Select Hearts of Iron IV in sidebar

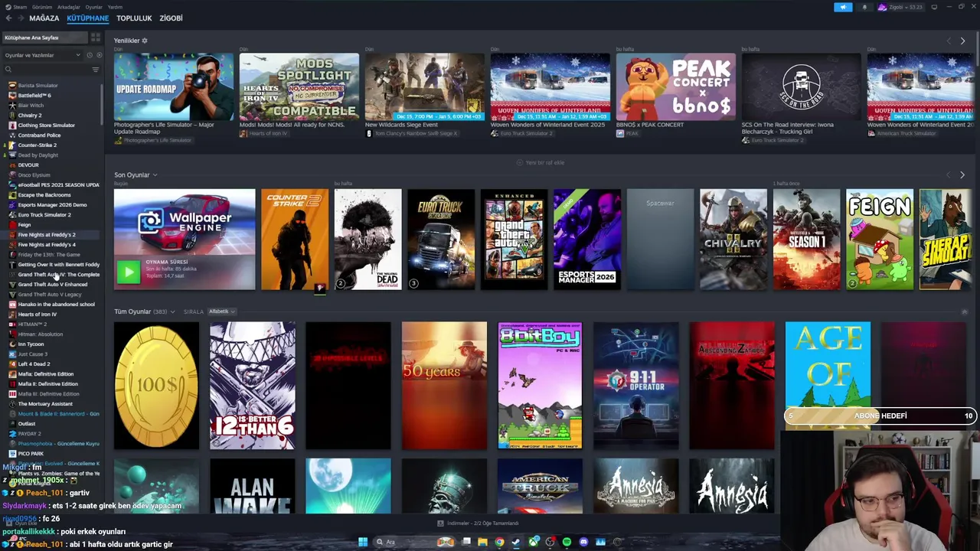(x=37, y=315)
